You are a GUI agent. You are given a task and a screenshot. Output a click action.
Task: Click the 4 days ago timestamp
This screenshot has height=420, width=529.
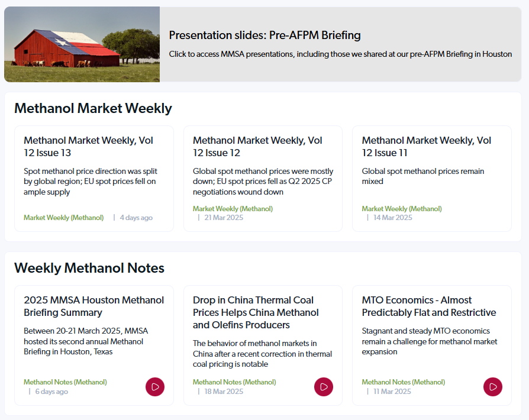tap(136, 217)
